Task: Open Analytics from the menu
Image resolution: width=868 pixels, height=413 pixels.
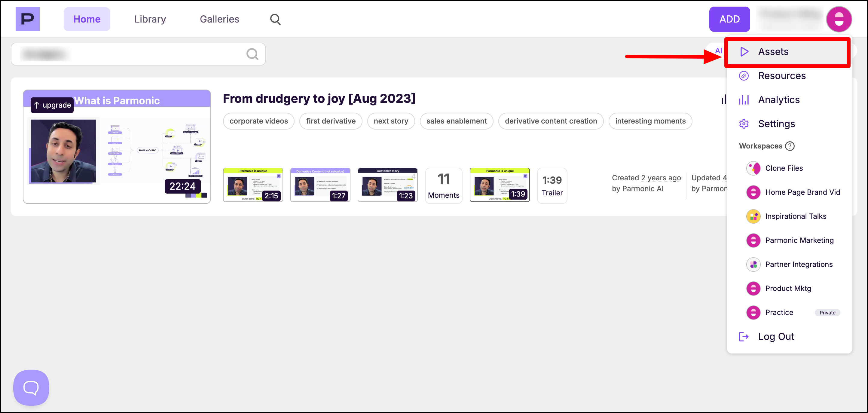Action: (x=778, y=100)
